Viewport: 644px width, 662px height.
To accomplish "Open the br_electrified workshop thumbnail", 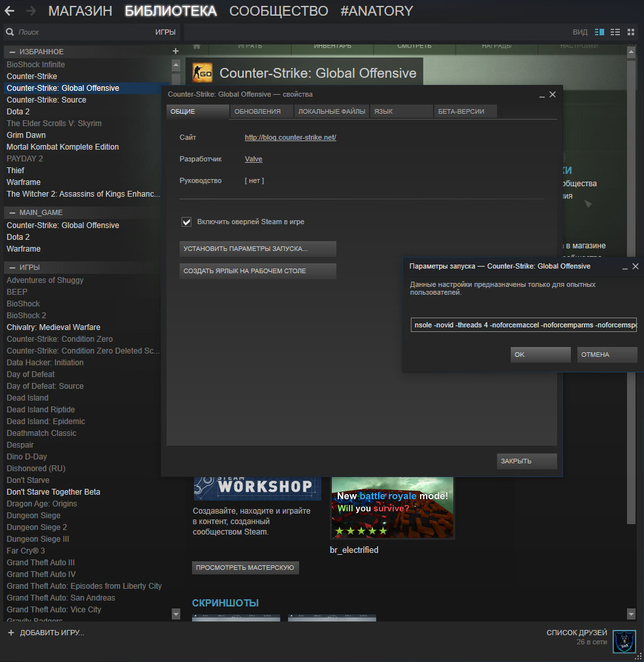I will pyautogui.click(x=393, y=508).
